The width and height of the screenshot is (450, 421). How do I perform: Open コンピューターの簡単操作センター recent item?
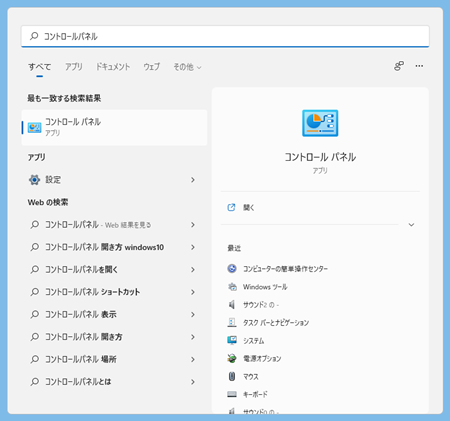coord(285,269)
